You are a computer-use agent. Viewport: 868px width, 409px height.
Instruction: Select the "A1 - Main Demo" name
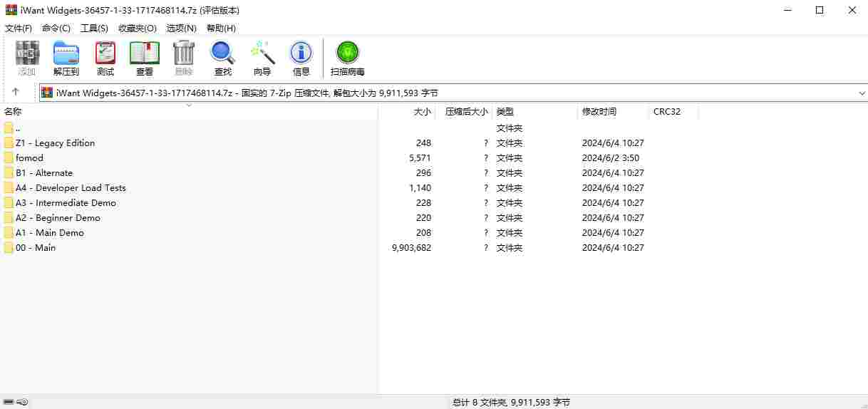[50, 233]
